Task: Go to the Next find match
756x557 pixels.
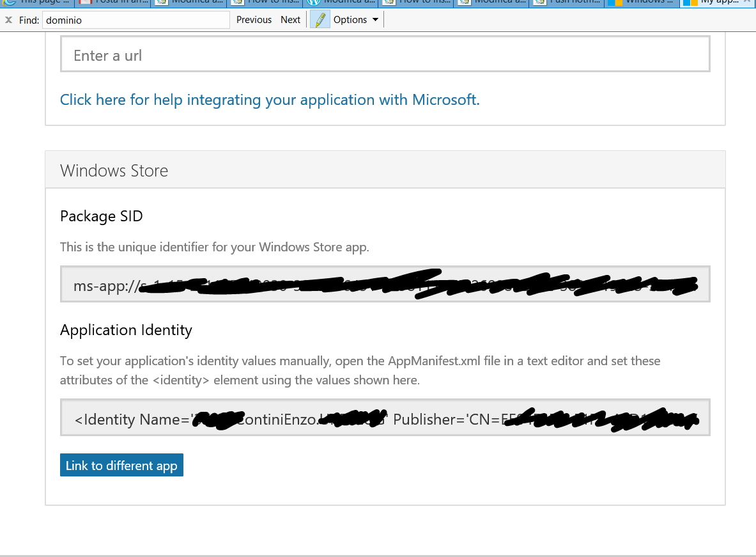Action: 290,20
